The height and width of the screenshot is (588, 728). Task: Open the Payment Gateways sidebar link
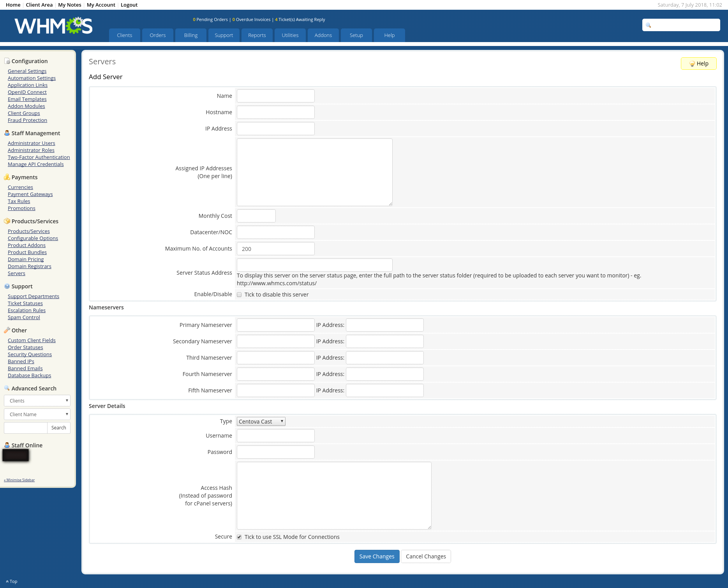click(x=30, y=194)
